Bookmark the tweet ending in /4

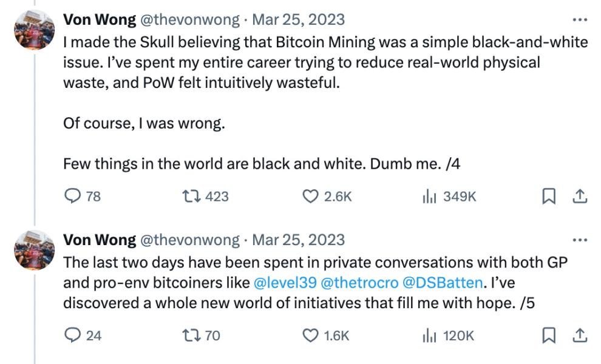click(549, 197)
